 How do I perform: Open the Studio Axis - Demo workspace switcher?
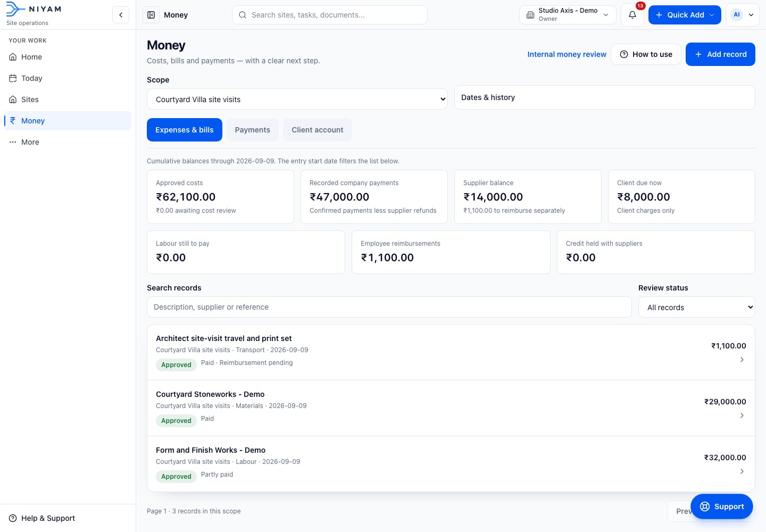click(568, 15)
